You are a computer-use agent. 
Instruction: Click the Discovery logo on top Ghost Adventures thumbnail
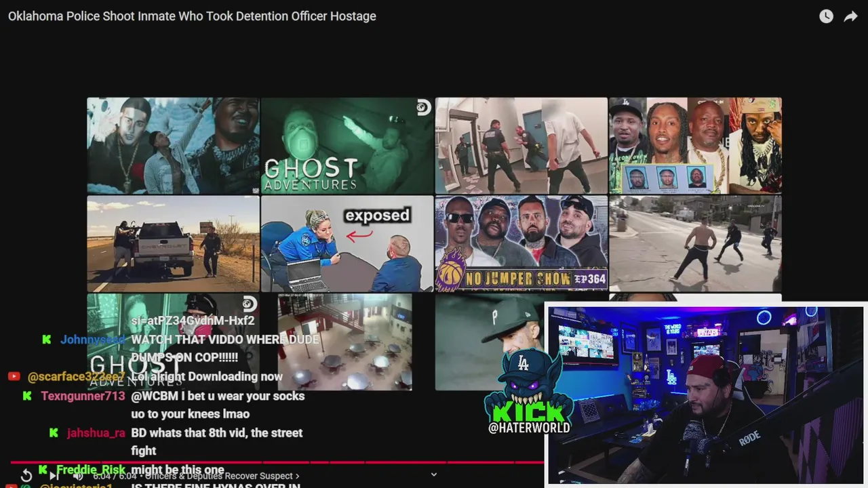coord(424,107)
